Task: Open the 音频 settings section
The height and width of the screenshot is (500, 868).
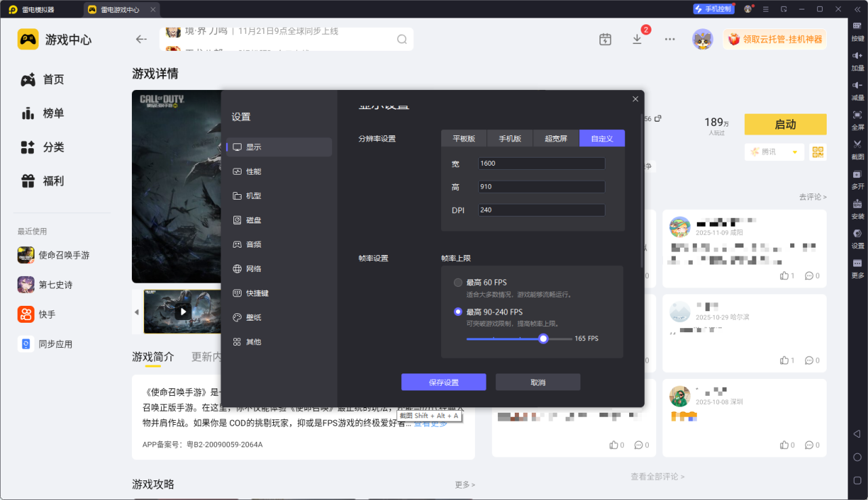Action: (279, 244)
